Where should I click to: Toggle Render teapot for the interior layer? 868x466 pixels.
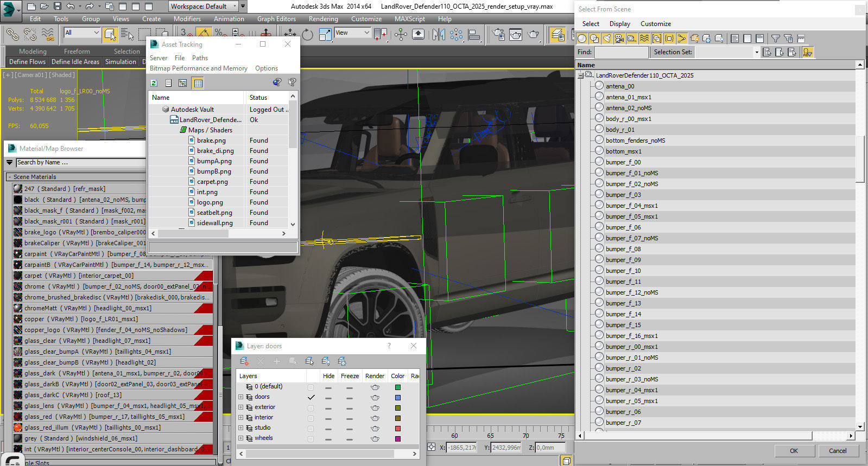click(375, 418)
